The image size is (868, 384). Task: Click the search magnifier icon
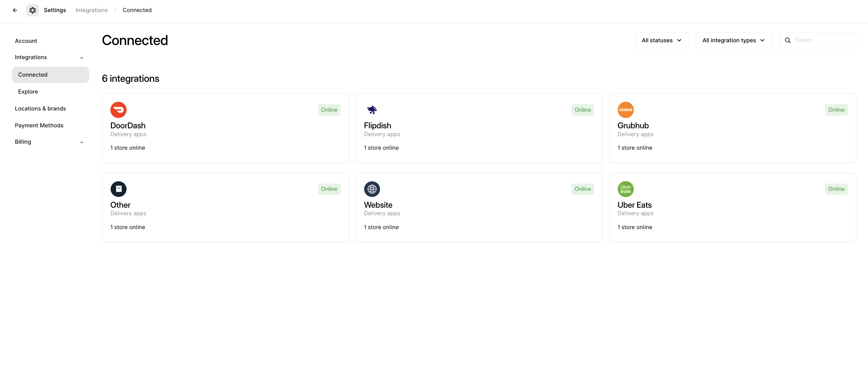[788, 40]
